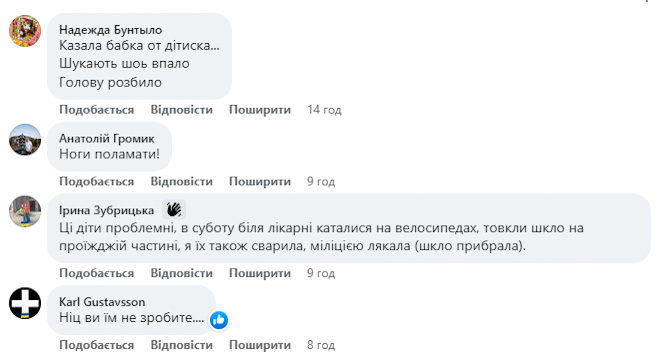Open the name link Анатолій Громик
This screenshot has height=362, width=665.
[x=107, y=139]
